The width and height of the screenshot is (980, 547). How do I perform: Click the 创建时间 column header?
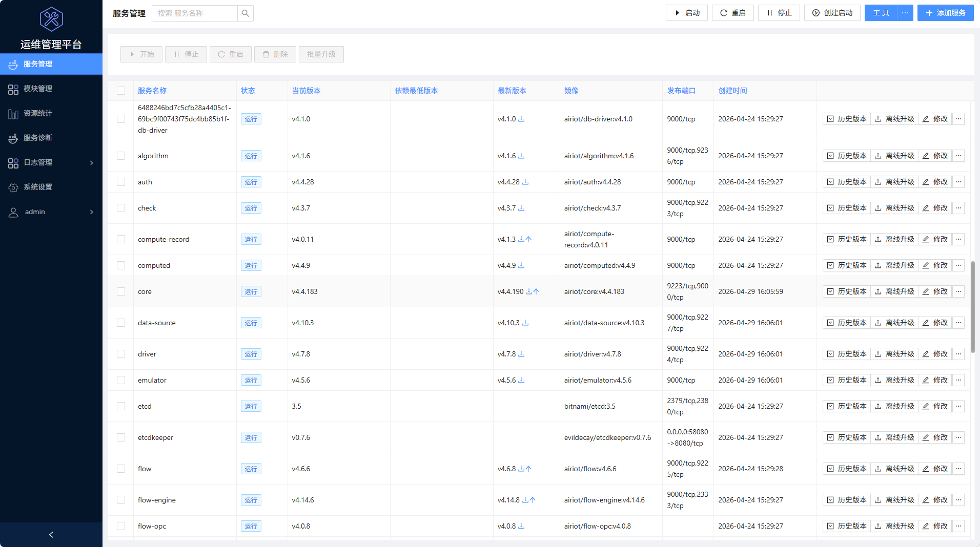click(733, 91)
